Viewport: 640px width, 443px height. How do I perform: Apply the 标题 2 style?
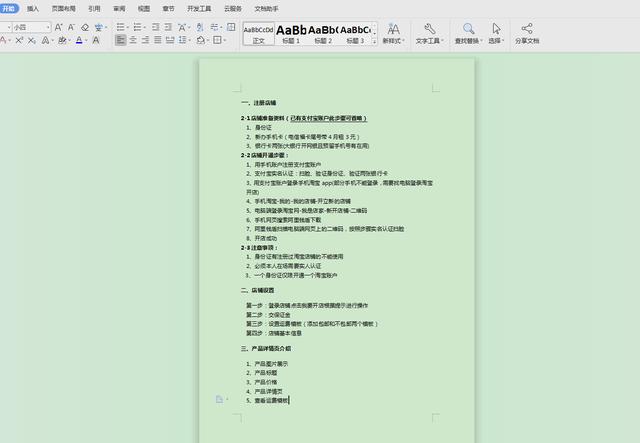coord(323,34)
